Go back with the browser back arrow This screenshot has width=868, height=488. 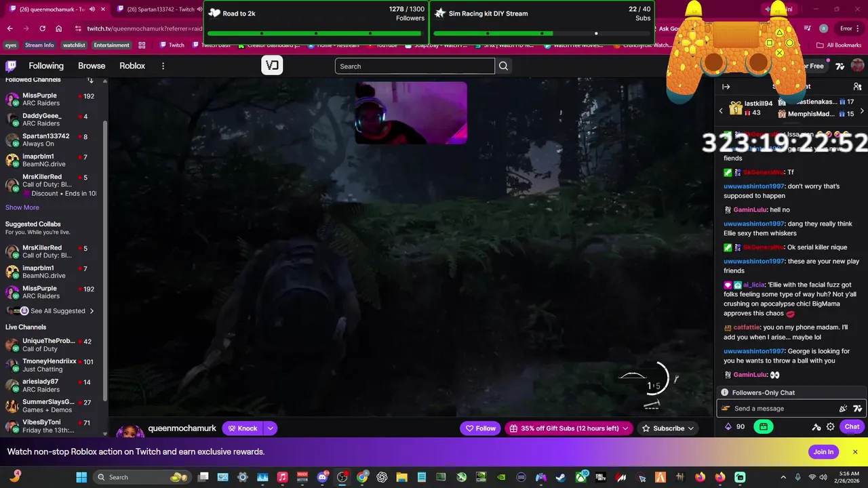pos(9,28)
